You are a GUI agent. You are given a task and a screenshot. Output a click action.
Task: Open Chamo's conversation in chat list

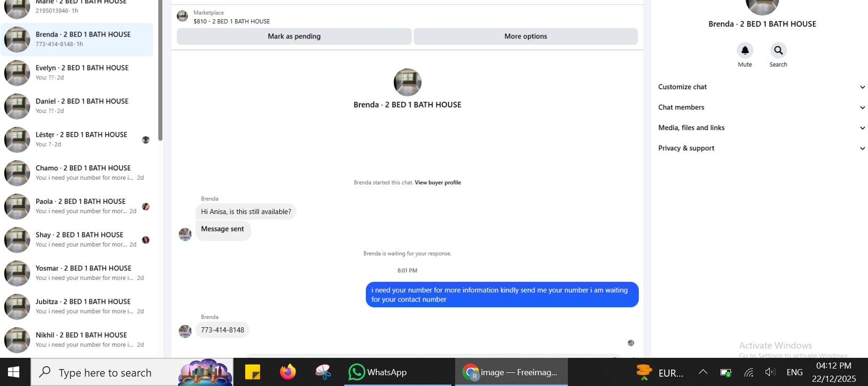point(77,173)
